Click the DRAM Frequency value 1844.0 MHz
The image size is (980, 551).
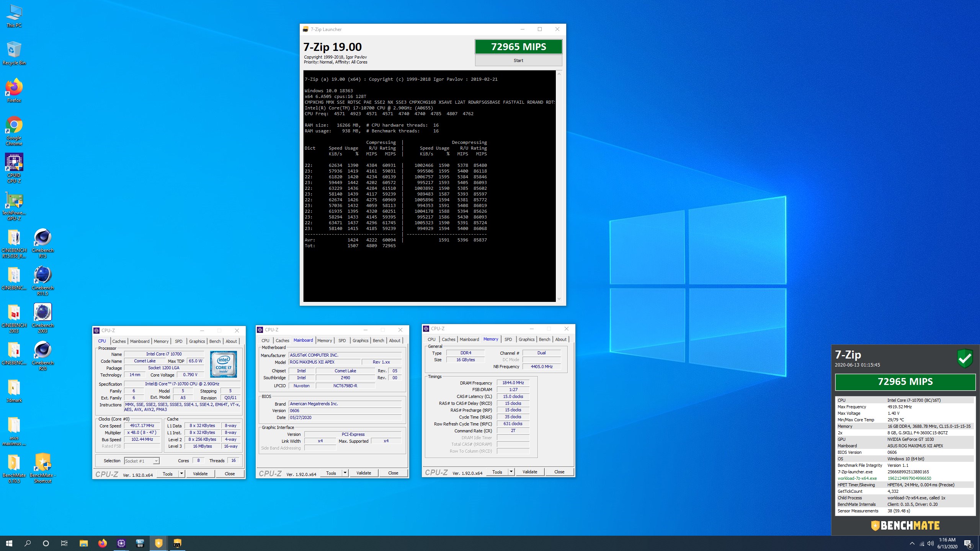point(513,383)
